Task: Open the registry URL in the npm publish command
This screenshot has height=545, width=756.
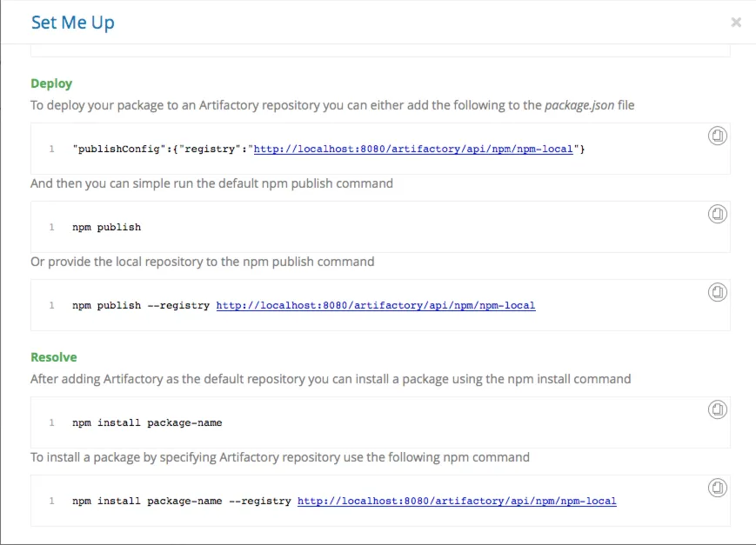Action: 376,306
